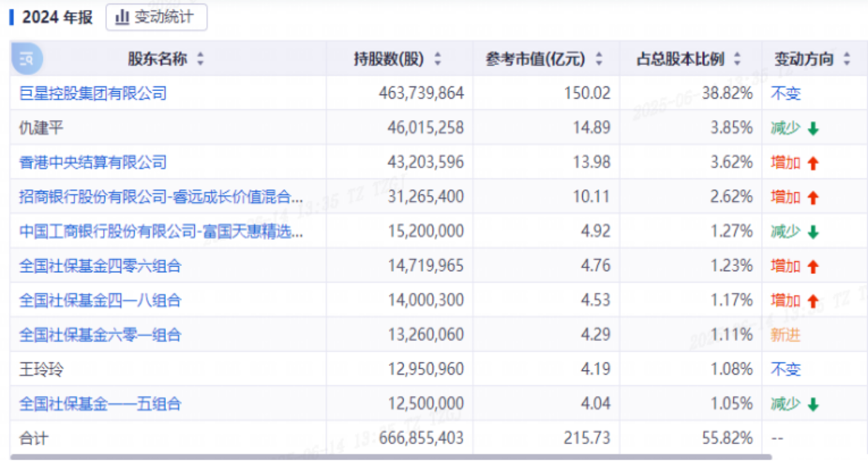The width and height of the screenshot is (868, 461).
Task: Open 香港中央结算有限公司 shareholder link
Action: (93, 163)
